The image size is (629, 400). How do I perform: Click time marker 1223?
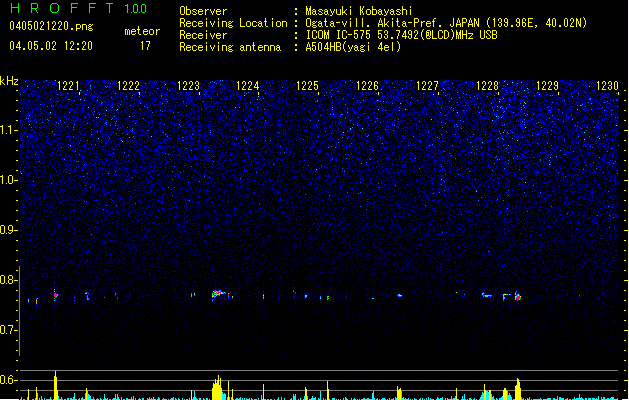point(188,86)
